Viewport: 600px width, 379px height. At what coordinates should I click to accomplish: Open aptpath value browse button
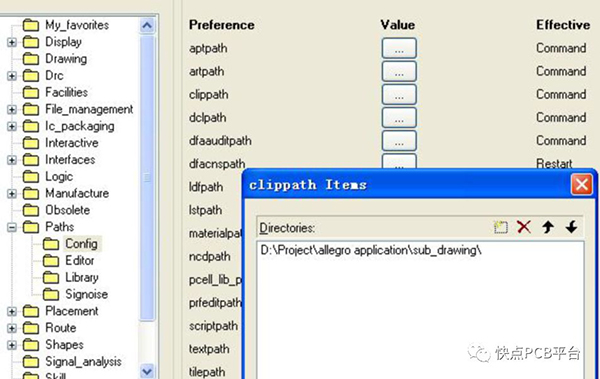(399, 48)
